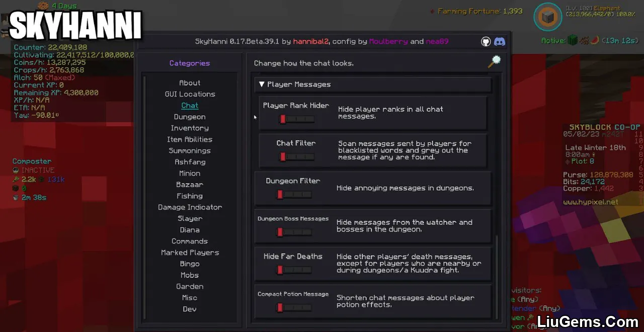Open the Inventory category
Image resolution: width=644 pixels, height=332 pixels.
coord(190,128)
